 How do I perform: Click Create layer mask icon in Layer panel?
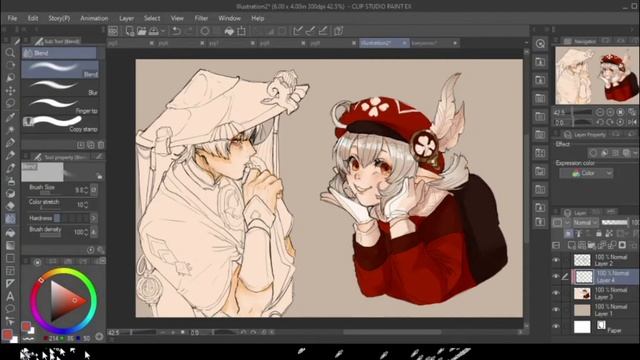click(x=622, y=245)
